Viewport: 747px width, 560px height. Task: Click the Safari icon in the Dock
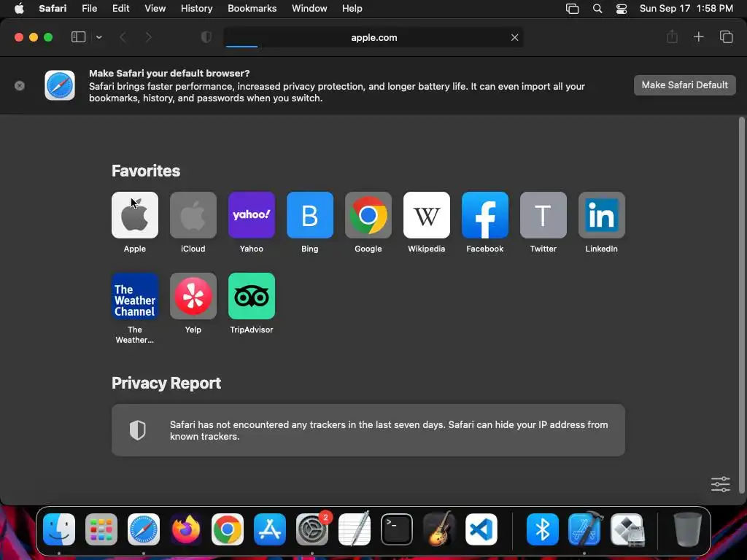coord(144,529)
